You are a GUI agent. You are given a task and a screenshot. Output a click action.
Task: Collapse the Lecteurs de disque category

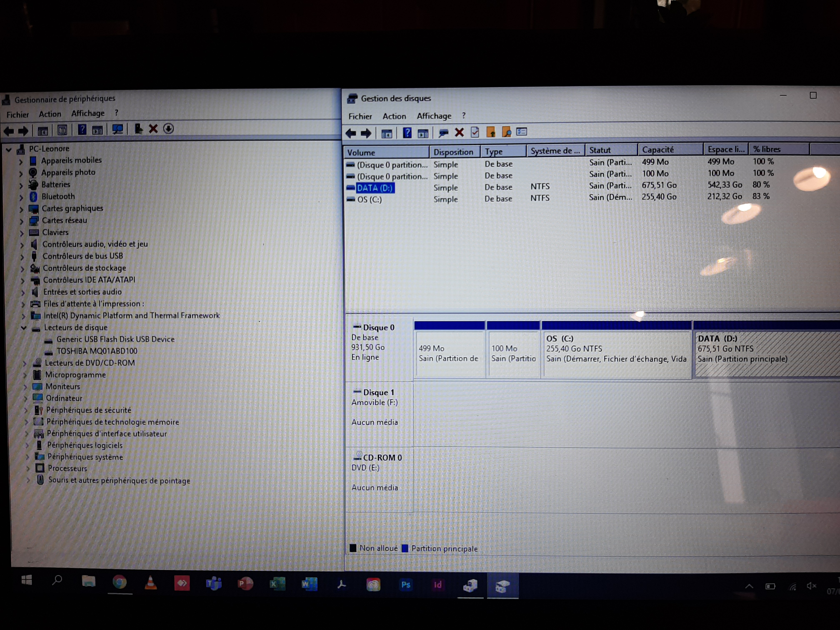(x=24, y=328)
